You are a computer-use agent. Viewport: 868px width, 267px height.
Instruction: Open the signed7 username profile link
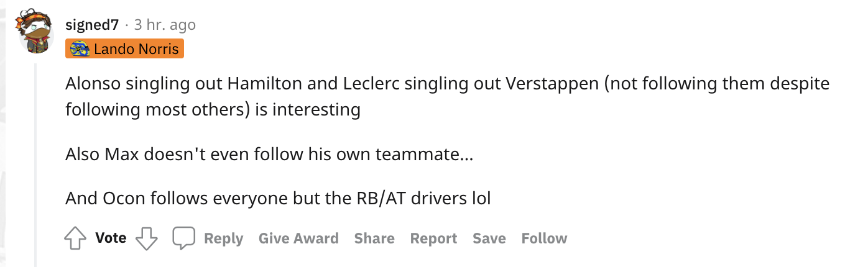click(92, 25)
